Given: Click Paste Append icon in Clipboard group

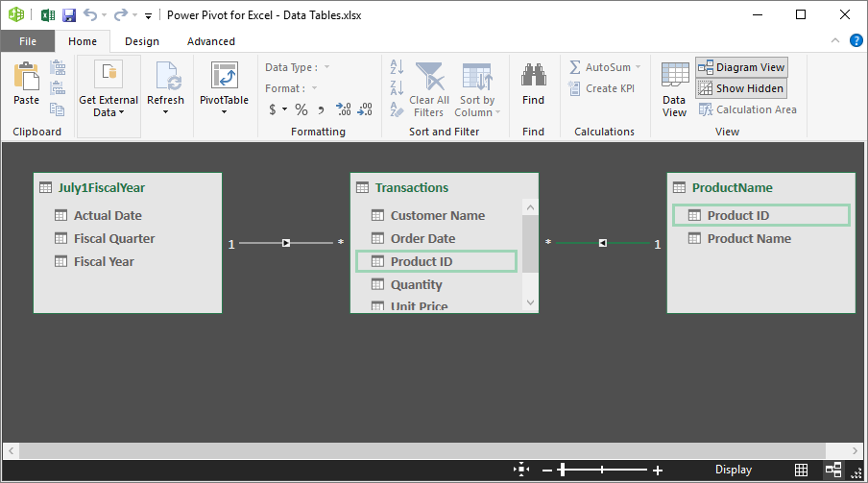Looking at the screenshot, I should tap(58, 67).
